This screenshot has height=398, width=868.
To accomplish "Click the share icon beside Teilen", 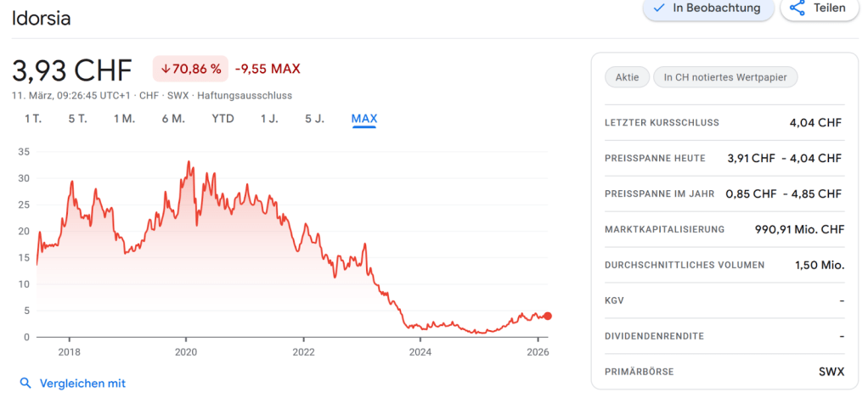I will [797, 8].
